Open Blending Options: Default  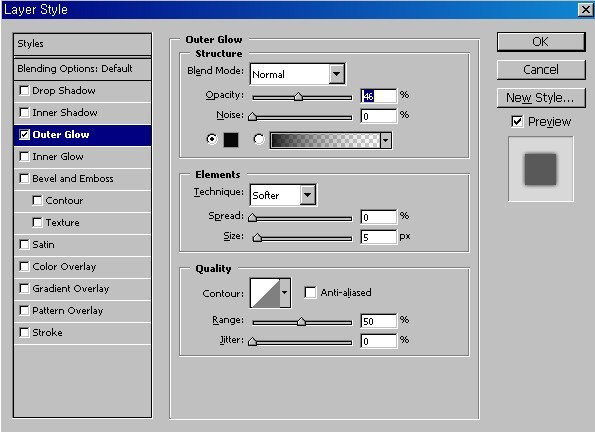(82, 69)
